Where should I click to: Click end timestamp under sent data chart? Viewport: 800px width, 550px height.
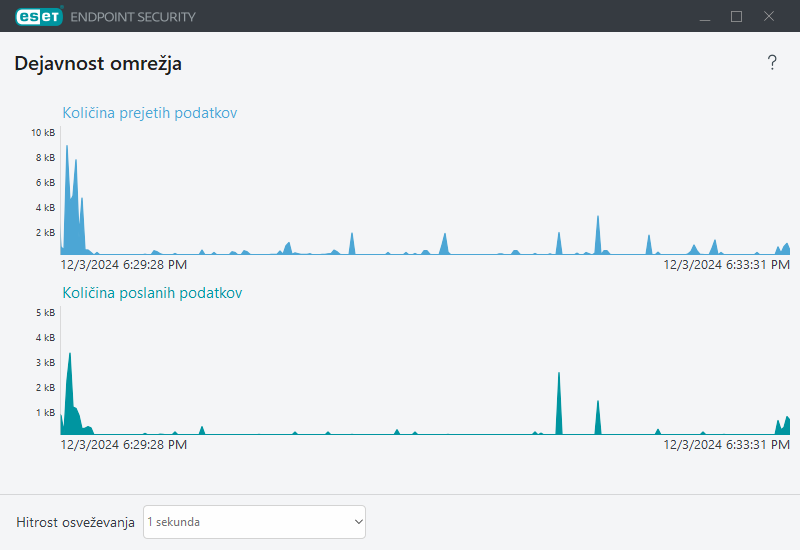tap(727, 444)
